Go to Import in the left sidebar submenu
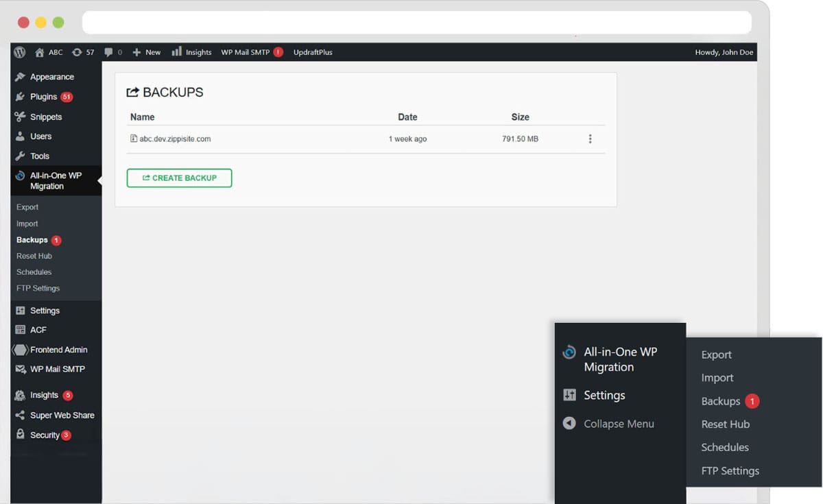This screenshot has width=823, height=504. (x=27, y=224)
